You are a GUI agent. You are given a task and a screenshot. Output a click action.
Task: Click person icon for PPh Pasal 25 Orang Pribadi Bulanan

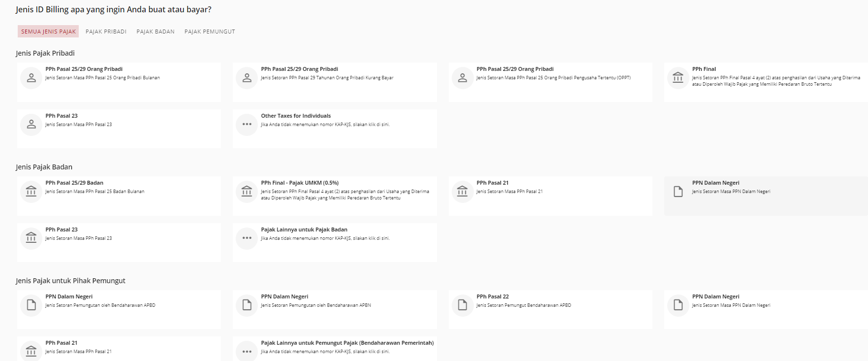tap(31, 78)
